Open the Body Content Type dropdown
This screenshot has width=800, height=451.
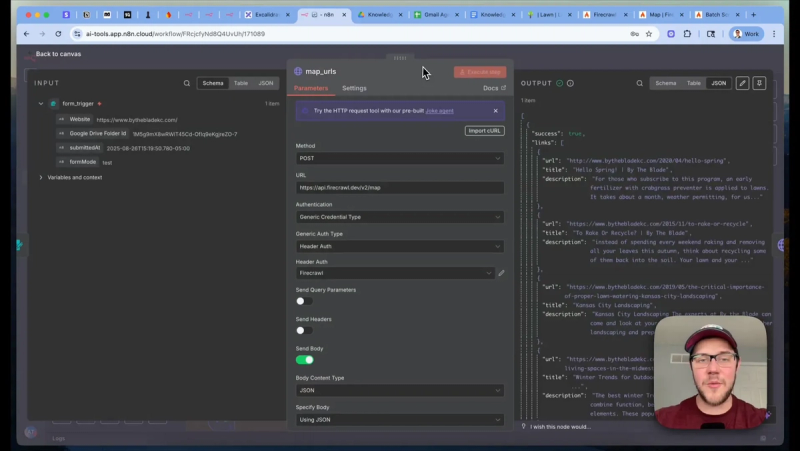pos(400,390)
